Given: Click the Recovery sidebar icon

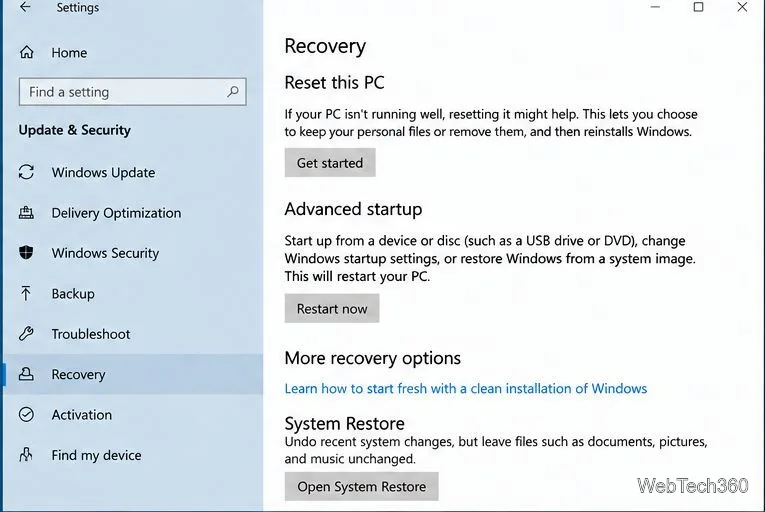Looking at the screenshot, I should [26, 374].
